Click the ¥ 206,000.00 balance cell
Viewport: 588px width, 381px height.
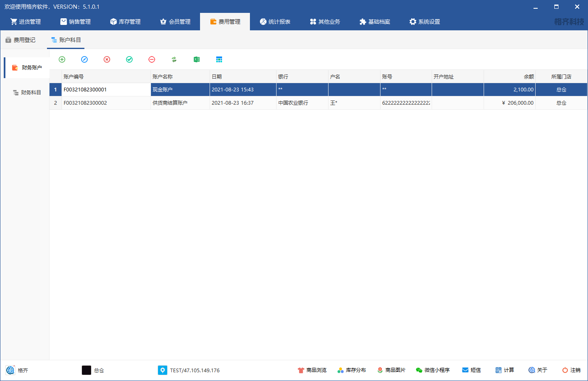tap(509, 103)
